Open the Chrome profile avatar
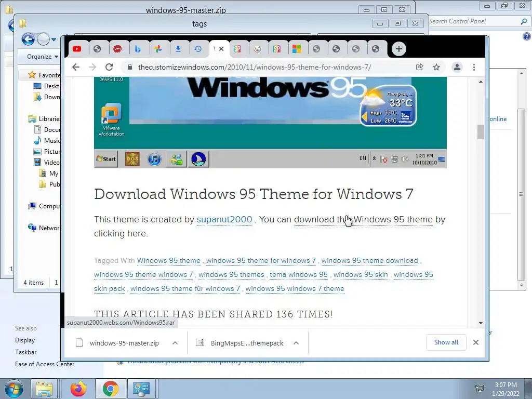Screen dimensions: 532x399 coord(457,67)
